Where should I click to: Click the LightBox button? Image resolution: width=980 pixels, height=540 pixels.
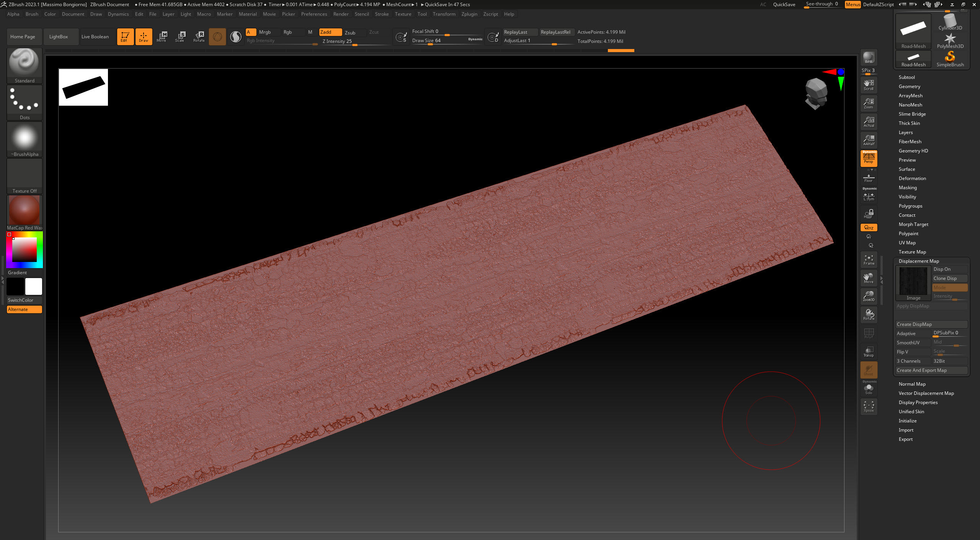[x=61, y=37]
